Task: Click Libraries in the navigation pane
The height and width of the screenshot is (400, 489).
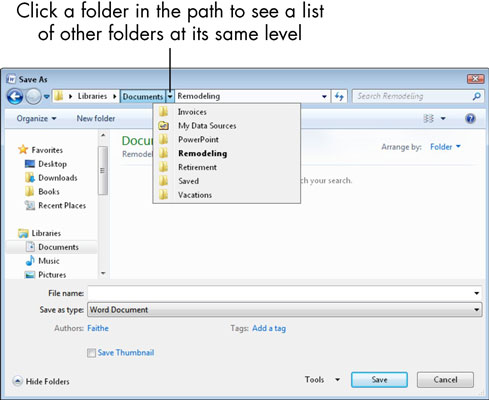Action: click(x=46, y=233)
